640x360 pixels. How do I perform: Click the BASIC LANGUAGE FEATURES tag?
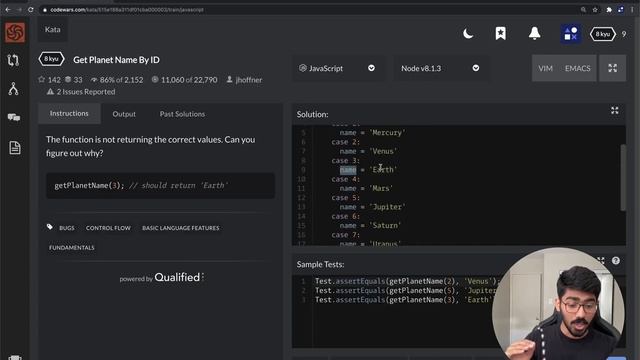coord(180,228)
